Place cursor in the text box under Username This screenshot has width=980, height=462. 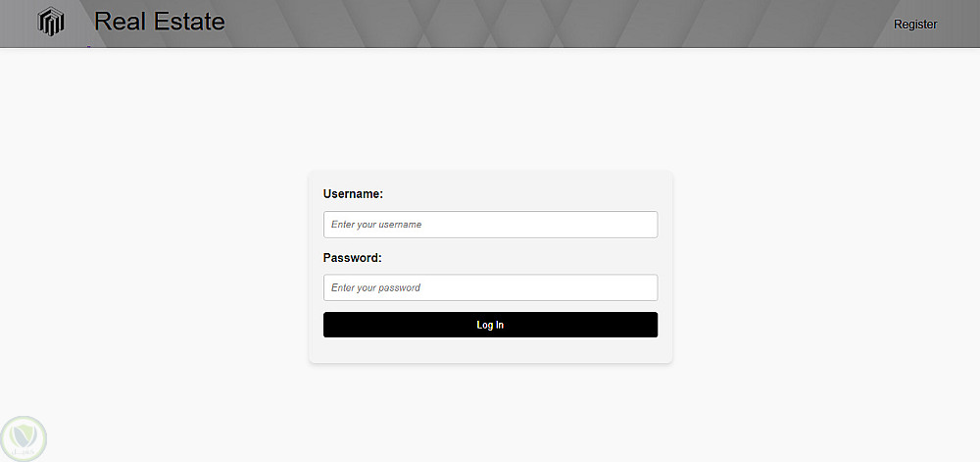[x=490, y=225]
